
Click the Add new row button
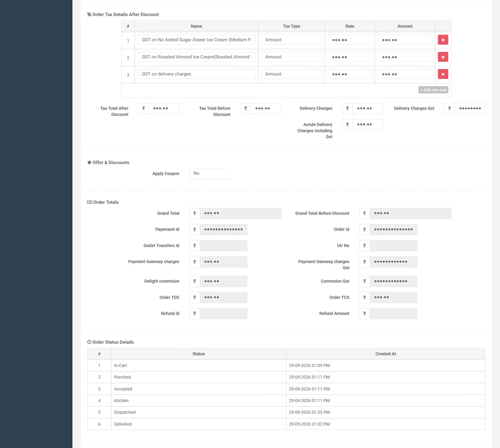pyautogui.click(x=433, y=90)
